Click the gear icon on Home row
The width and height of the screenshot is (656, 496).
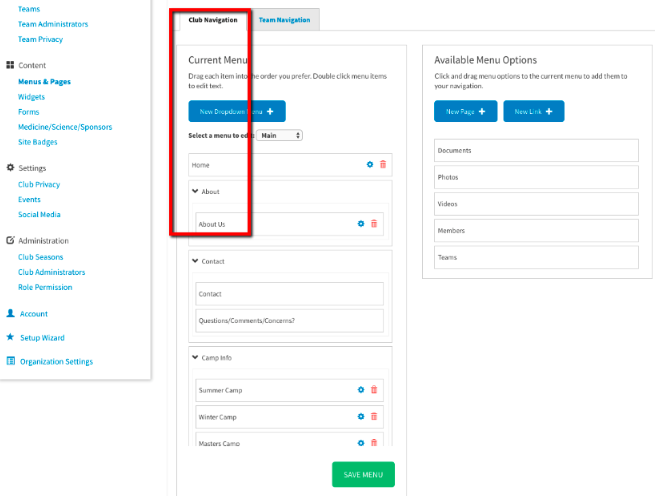(370, 164)
